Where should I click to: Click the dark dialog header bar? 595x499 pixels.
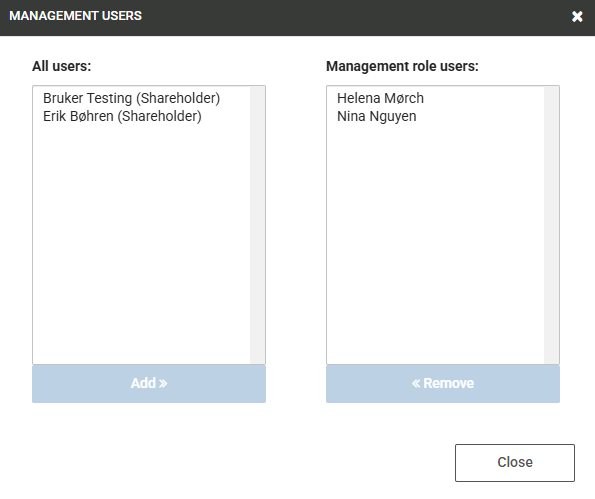(298, 18)
